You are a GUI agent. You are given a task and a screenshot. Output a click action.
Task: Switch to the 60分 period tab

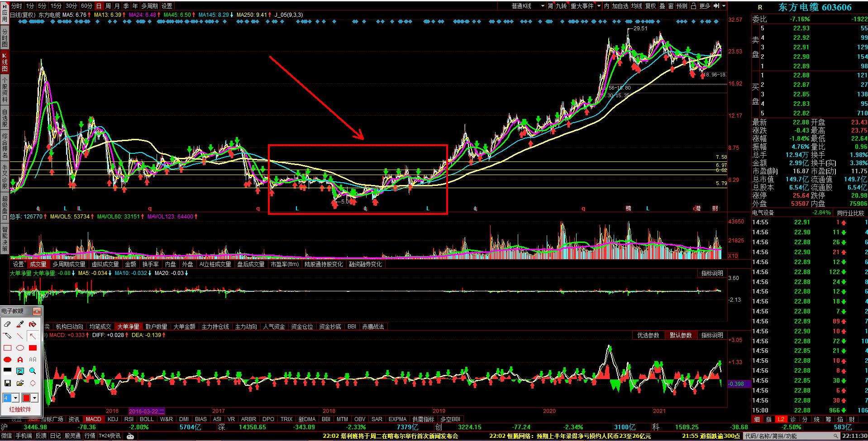[x=86, y=6]
